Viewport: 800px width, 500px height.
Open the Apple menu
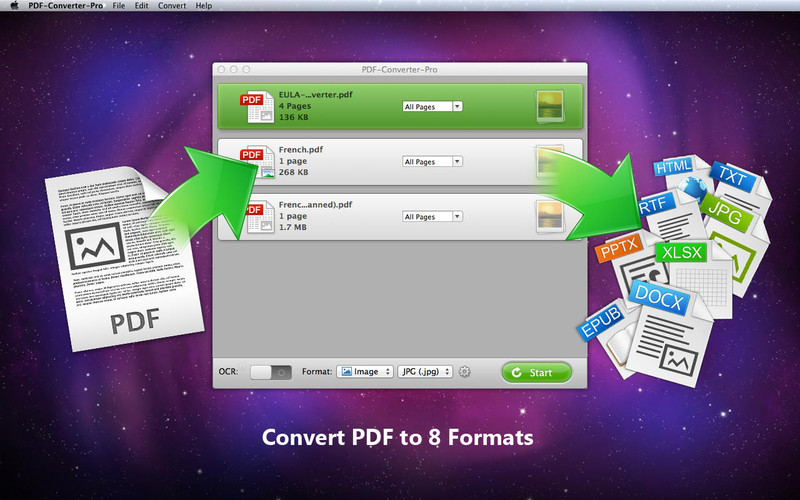pyautogui.click(x=14, y=6)
